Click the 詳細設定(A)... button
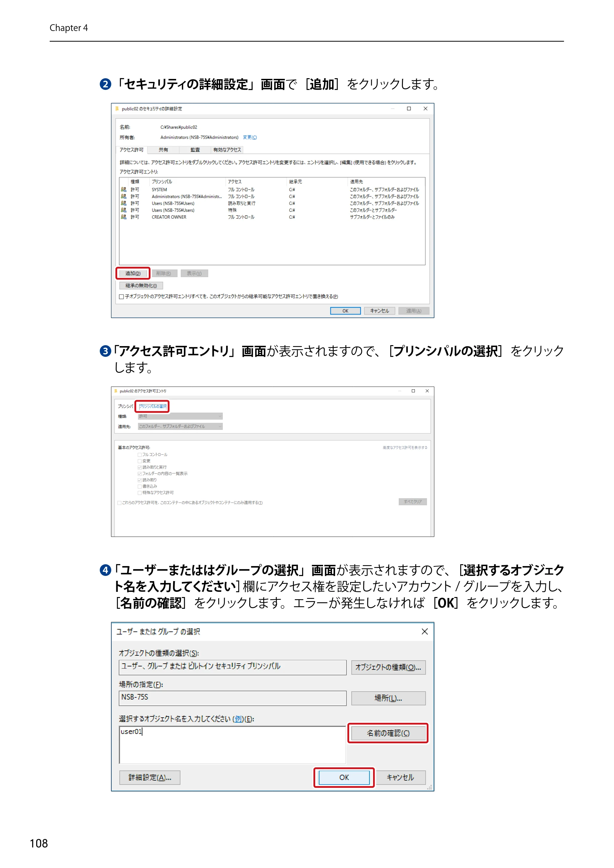Viewport: 614px width, 868px height. 150,777
